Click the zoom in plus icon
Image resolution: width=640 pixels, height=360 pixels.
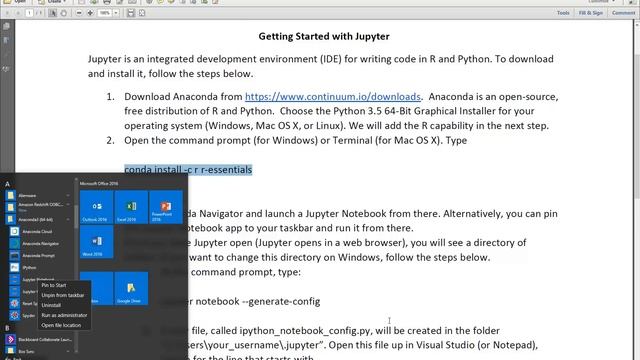pos(90,13)
